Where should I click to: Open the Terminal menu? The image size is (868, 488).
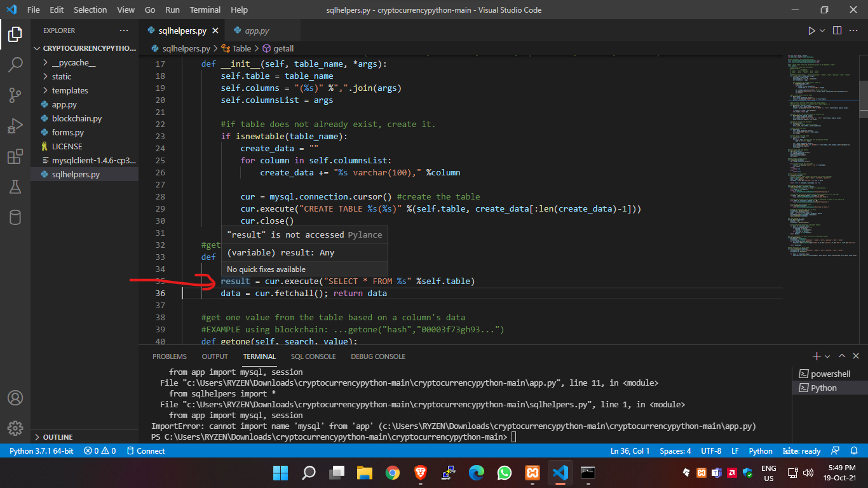coord(205,10)
